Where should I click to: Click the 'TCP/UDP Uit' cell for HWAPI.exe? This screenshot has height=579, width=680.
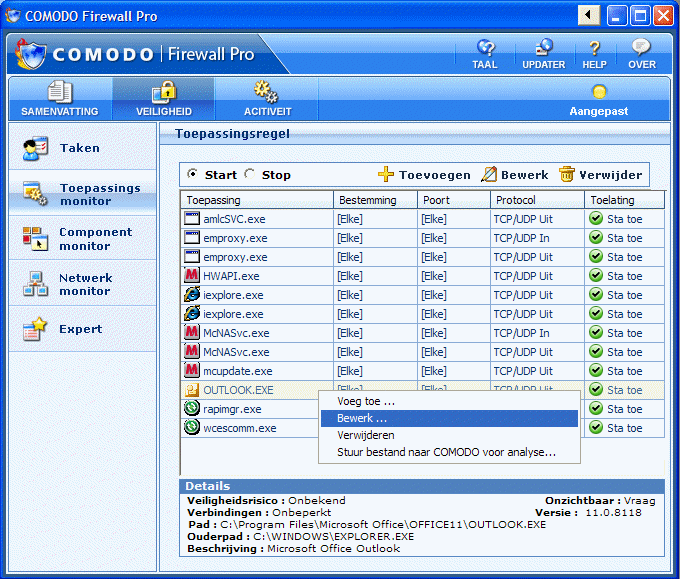(x=537, y=276)
